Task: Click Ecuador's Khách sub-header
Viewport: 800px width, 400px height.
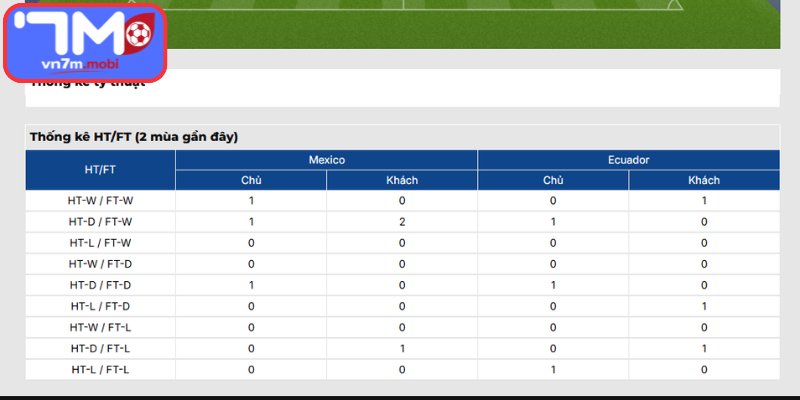Action: pos(704,180)
